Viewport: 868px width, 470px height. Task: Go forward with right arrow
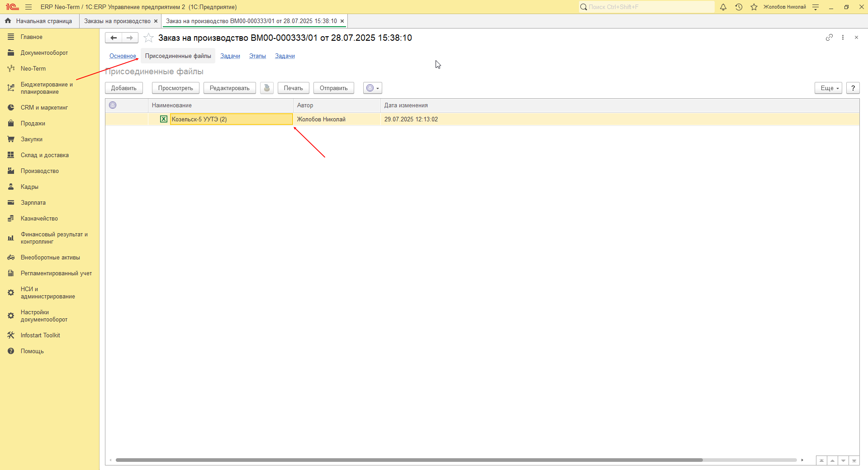click(x=130, y=38)
